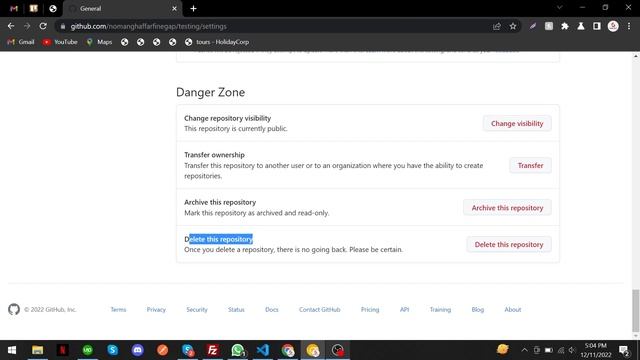Viewport: 640px width, 360px height.
Task: Open File Explorer from taskbar
Action: (x=38, y=350)
